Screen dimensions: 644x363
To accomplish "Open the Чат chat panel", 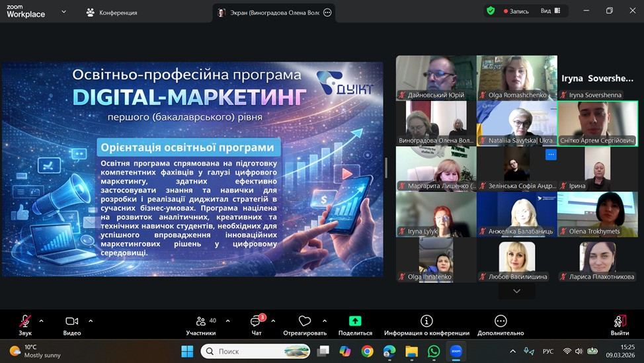I will (256, 321).
